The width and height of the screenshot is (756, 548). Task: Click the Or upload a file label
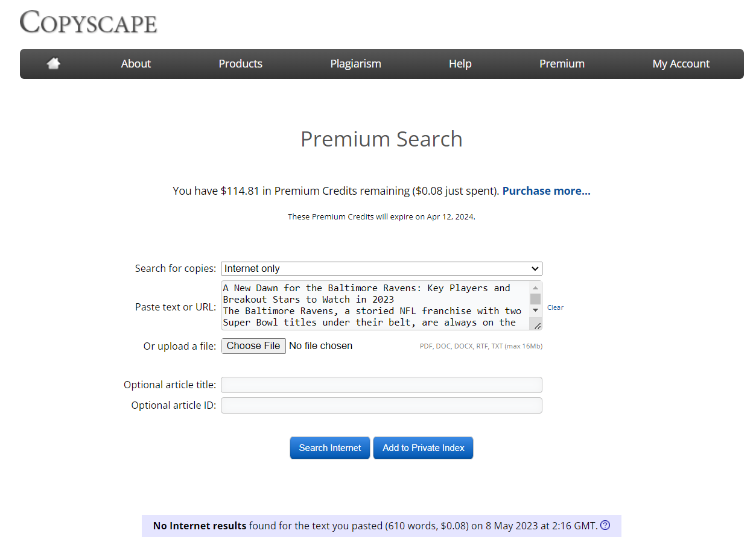(x=179, y=346)
